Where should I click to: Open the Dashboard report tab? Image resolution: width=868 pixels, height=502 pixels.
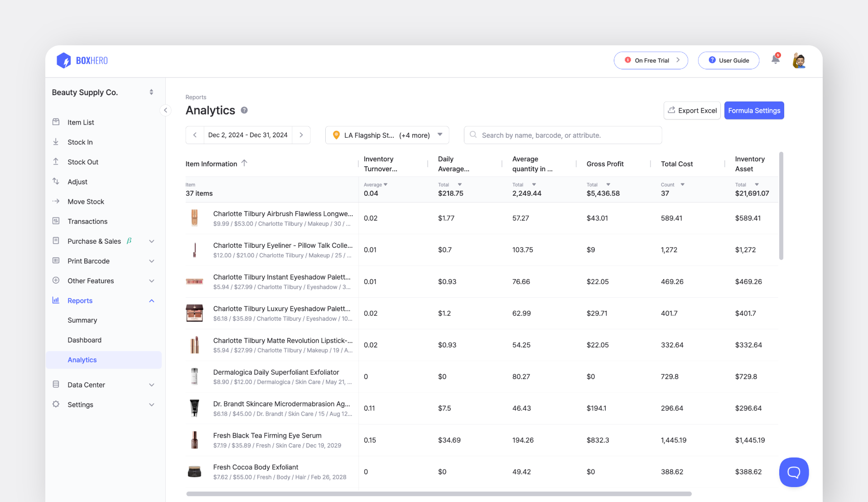(84, 340)
